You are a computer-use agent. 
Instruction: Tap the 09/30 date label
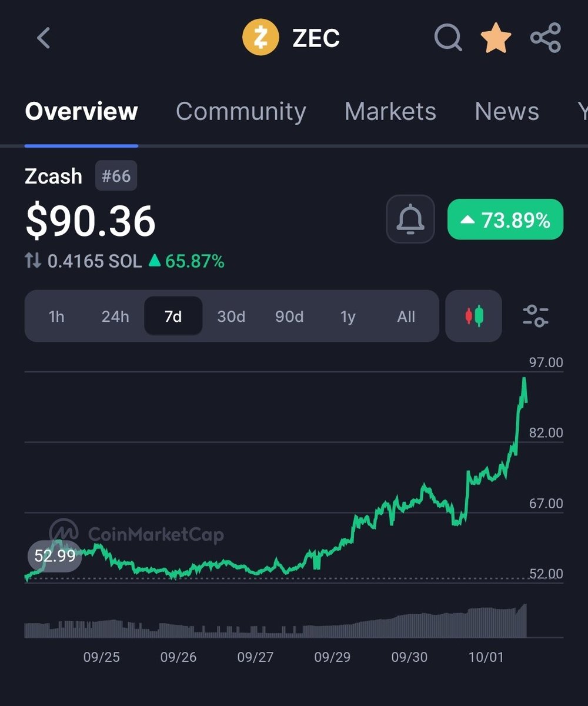(x=409, y=657)
